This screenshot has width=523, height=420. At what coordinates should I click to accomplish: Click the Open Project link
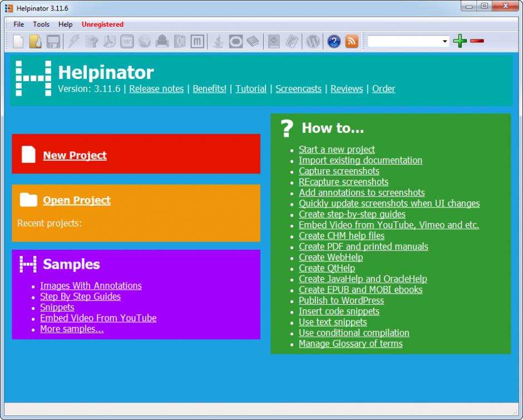[77, 200]
